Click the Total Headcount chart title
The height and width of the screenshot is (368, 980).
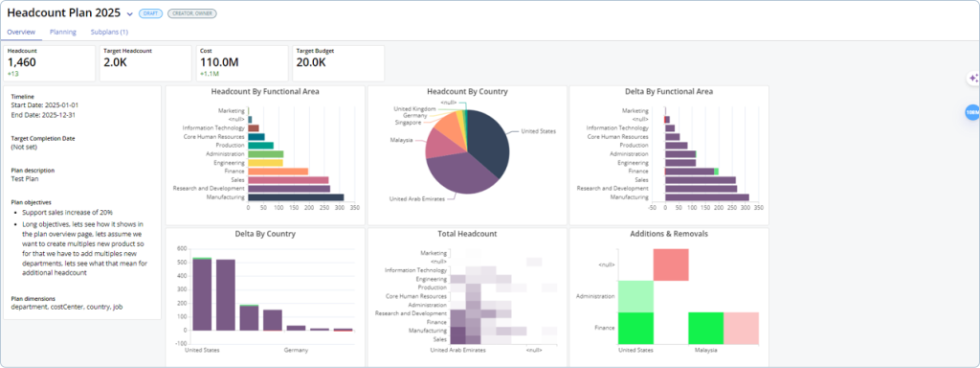pyautogui.click(x=467, y=234)
